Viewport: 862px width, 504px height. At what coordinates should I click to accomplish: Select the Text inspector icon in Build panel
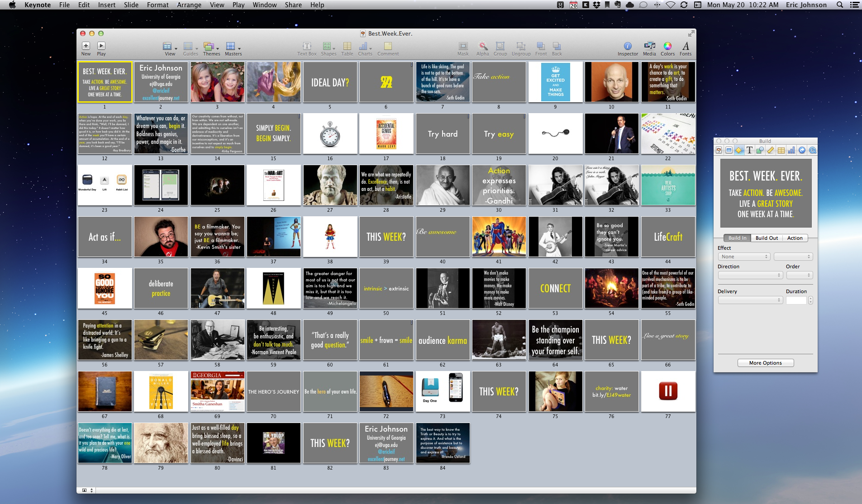pyautogui.click(x=749, y=150)
